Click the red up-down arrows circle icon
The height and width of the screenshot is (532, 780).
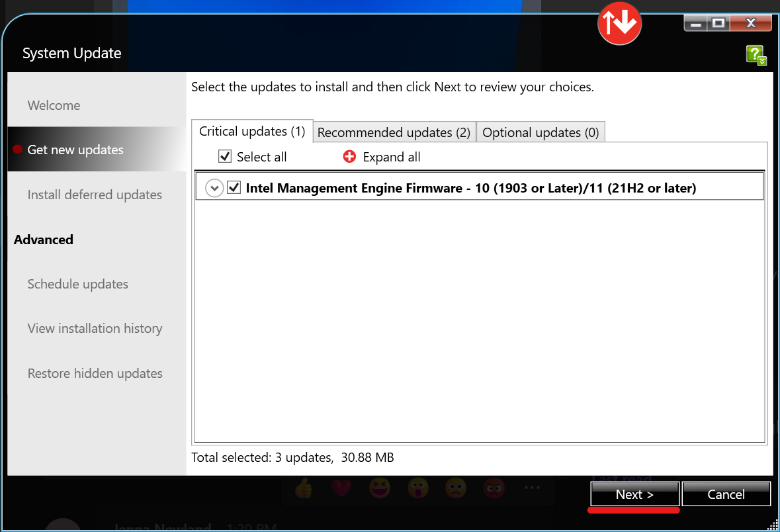[619, 23]
